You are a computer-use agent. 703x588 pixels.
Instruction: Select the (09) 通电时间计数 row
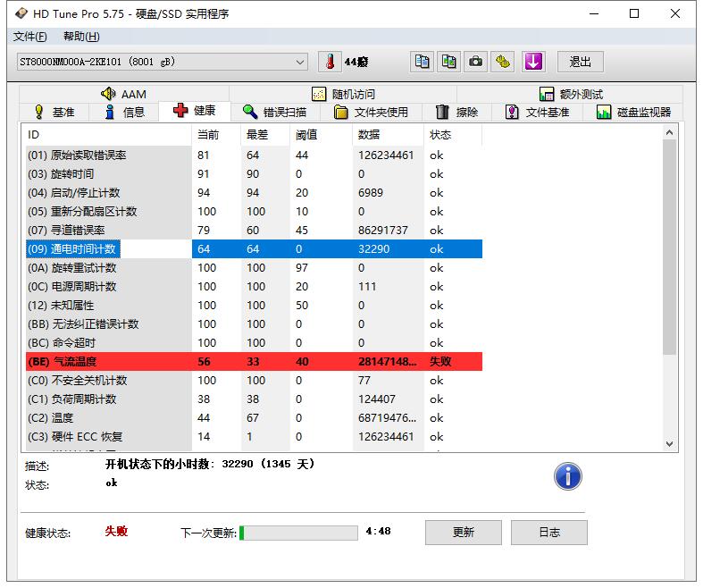[254, 249]
